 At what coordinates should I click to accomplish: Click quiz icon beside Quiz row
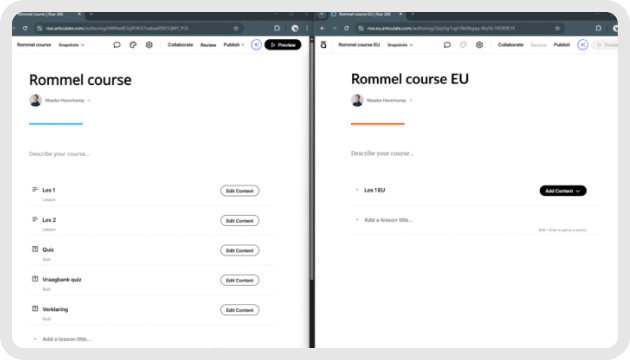[x=35, y=249]
